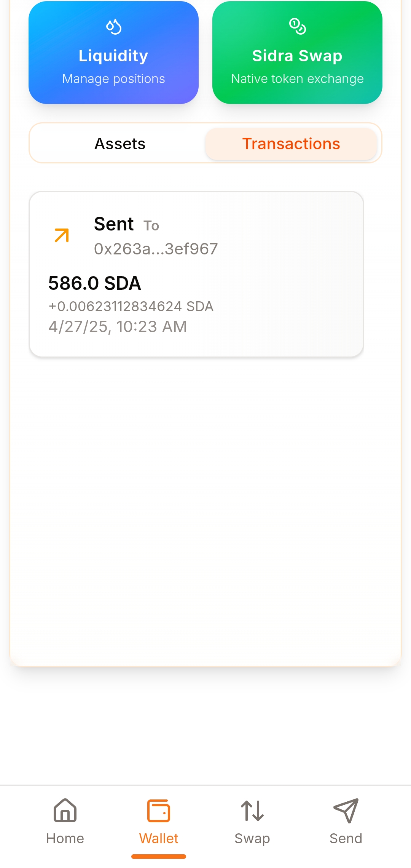Switch to the Assets tab
Screen dimensions: 411x868
pyautogui.click(x=120, y=144)
